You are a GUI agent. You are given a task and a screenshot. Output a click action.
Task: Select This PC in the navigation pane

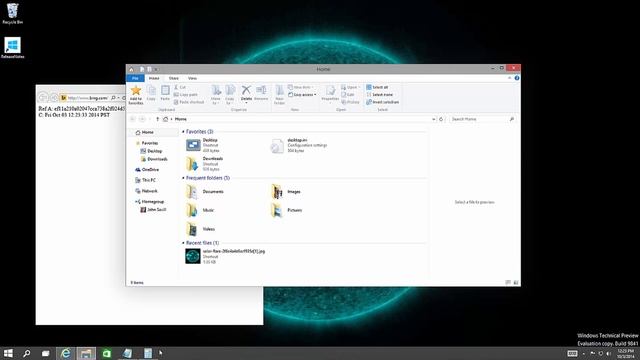145,180
